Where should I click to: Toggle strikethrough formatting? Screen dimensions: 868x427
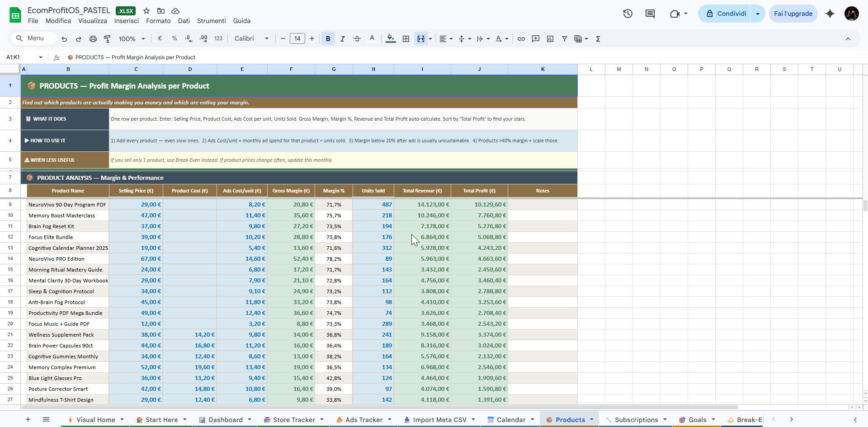[x=357, y=39]
